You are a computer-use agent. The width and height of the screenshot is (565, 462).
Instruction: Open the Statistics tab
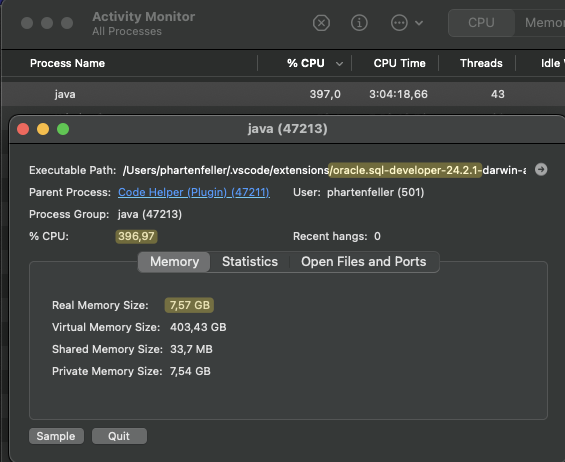pyautogui.click(x=250, y=262)
